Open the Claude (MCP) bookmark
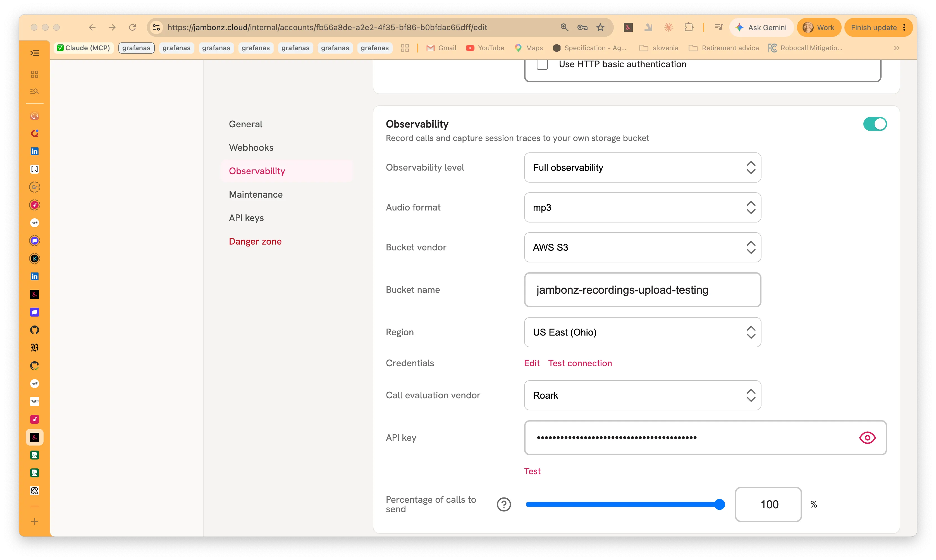The height and width of the screenshot is (560, 936). (x=83, y=48)
